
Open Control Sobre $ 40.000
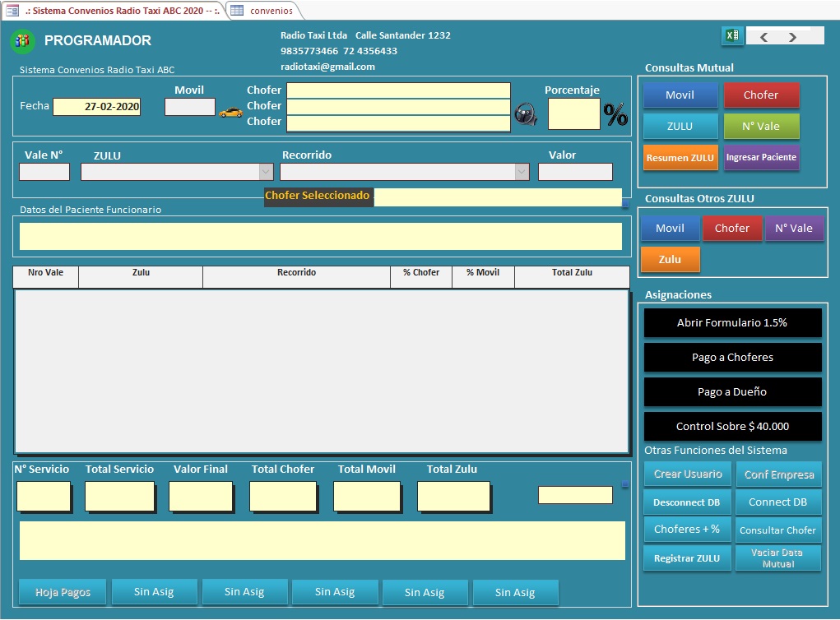732,426
